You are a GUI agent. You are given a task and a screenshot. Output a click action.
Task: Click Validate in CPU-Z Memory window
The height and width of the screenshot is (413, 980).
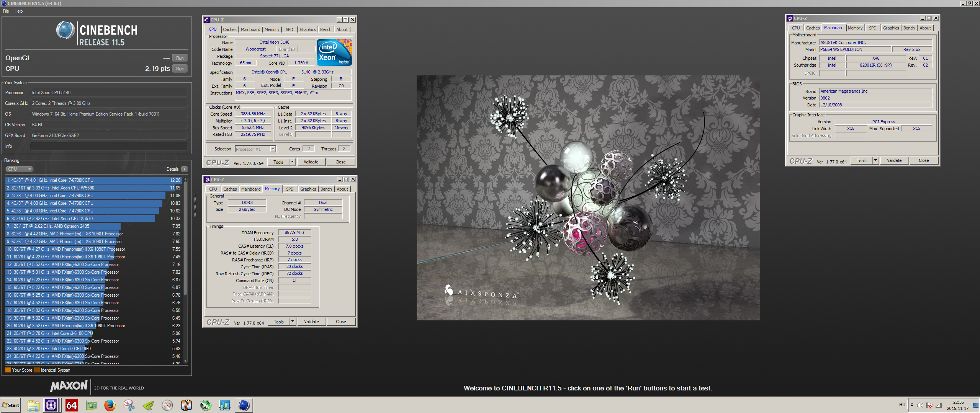tap(311, 322)
